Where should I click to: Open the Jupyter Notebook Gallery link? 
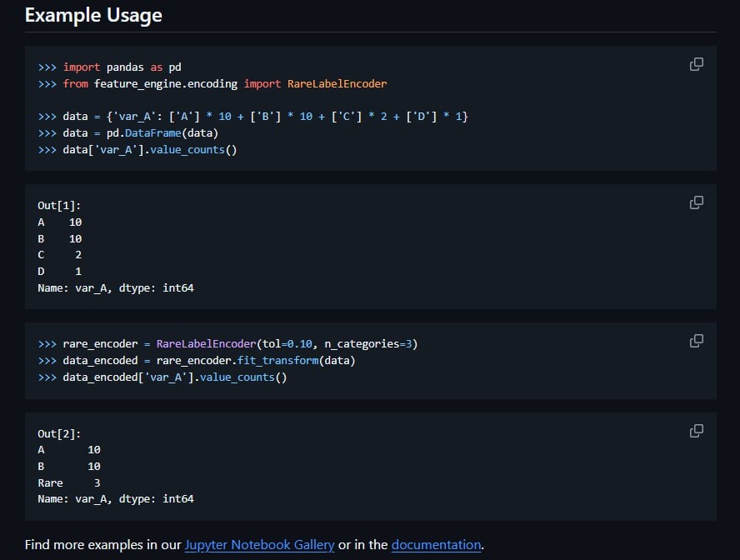259,545
